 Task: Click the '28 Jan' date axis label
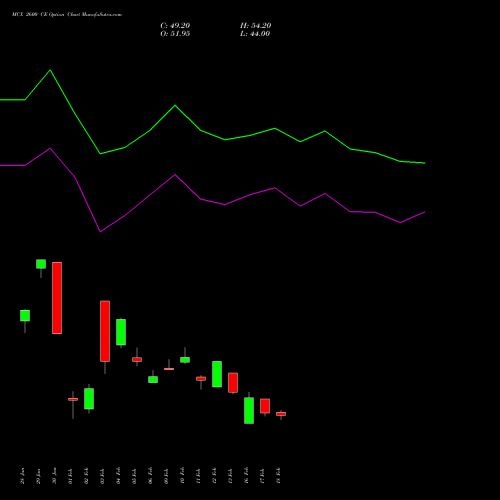(22, 476)
